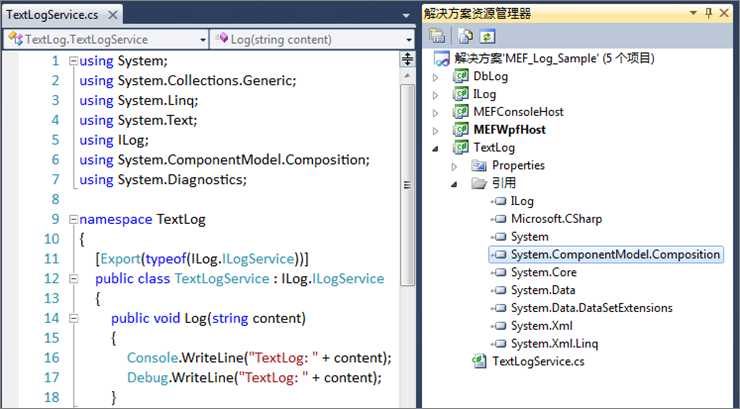
Task: Select the System.Data.DataSetExtensions reference
Action: point(591,308)
